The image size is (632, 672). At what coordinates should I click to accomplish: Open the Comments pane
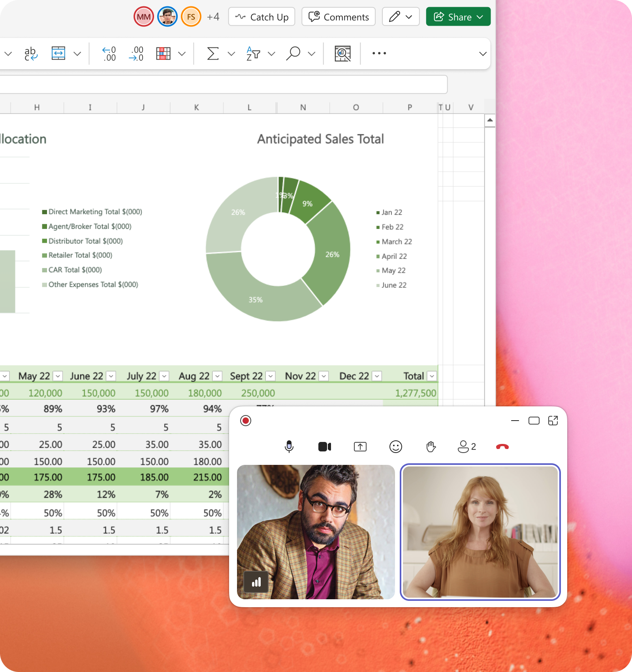[339, 17]
